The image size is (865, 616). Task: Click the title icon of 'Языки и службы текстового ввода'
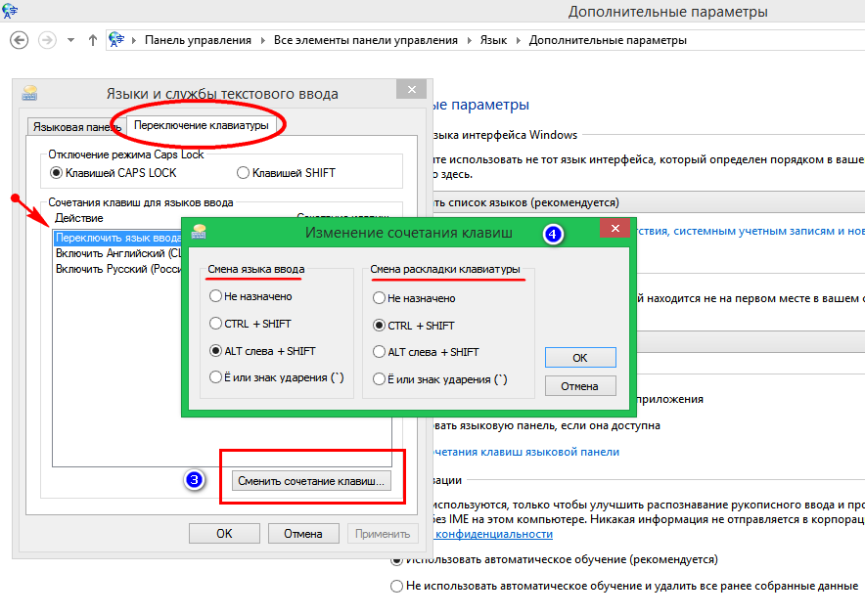click(30, 94)
